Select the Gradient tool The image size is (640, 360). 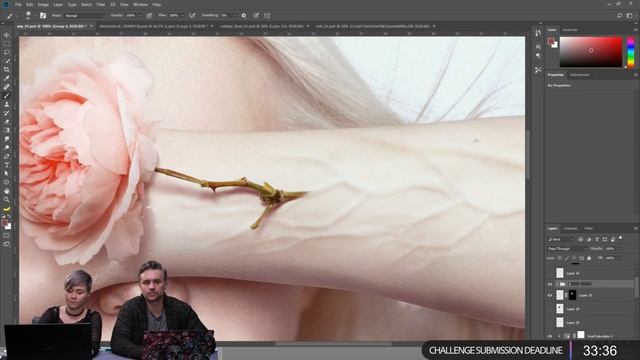click(7, 130)
